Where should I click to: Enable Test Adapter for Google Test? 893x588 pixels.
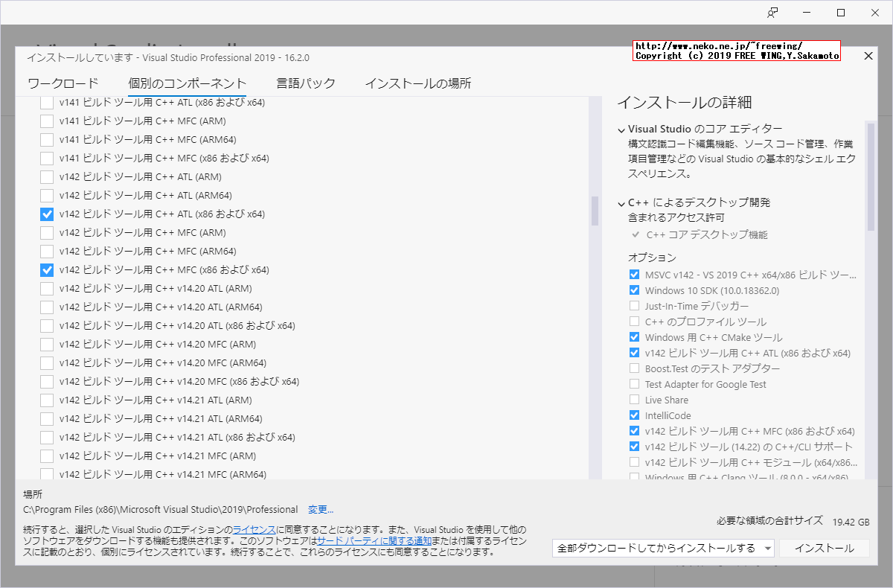(x=634, y=384)
